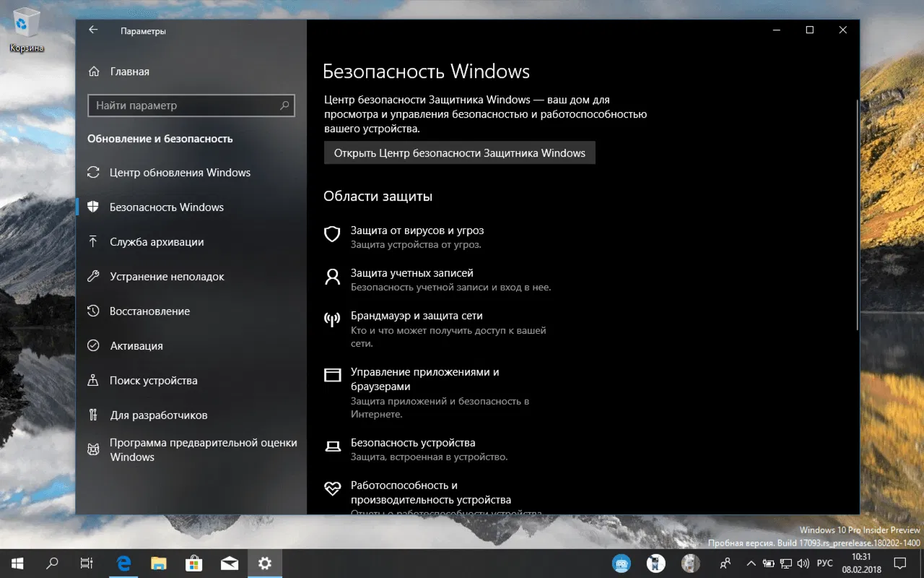Open find my device via its icon
The height and width of the screenshot is (578, 924).
click(95, 380)
